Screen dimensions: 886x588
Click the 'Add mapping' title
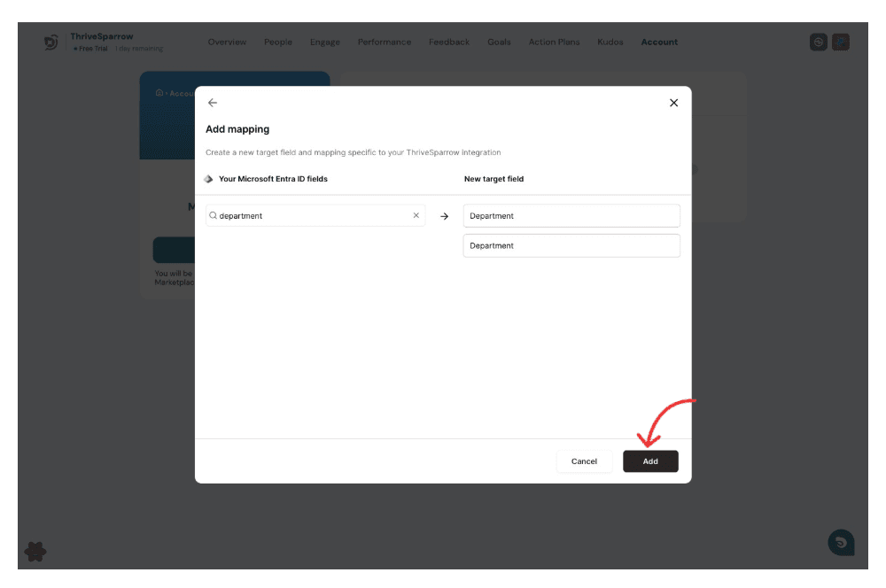(237, 129)
